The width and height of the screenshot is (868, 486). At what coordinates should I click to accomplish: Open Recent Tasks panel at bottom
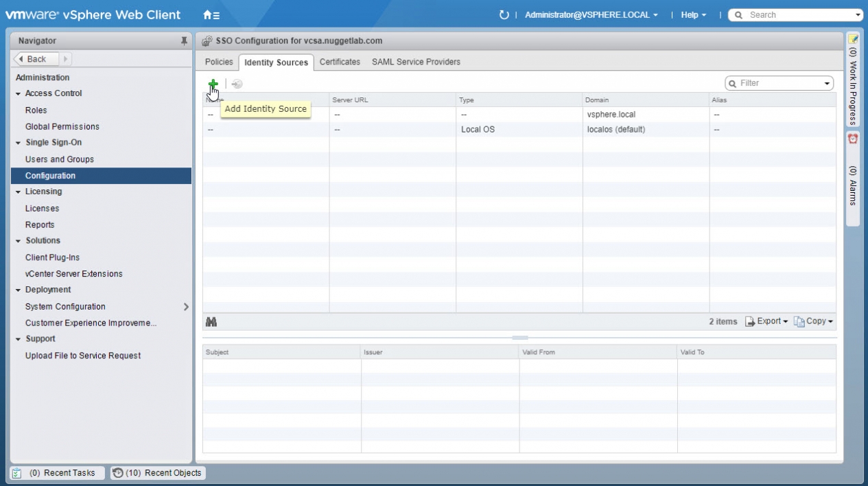click(x=58, y=473)
